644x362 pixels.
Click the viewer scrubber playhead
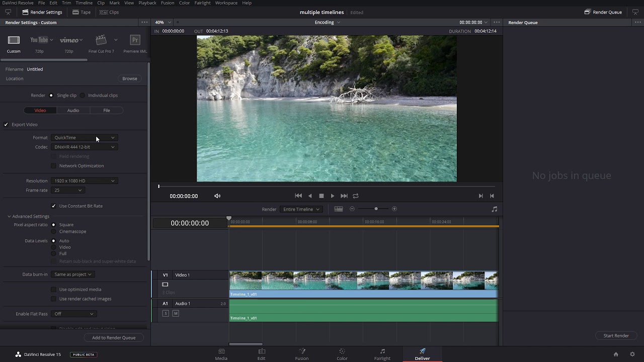pyautogui.click(x=158, y=187)
